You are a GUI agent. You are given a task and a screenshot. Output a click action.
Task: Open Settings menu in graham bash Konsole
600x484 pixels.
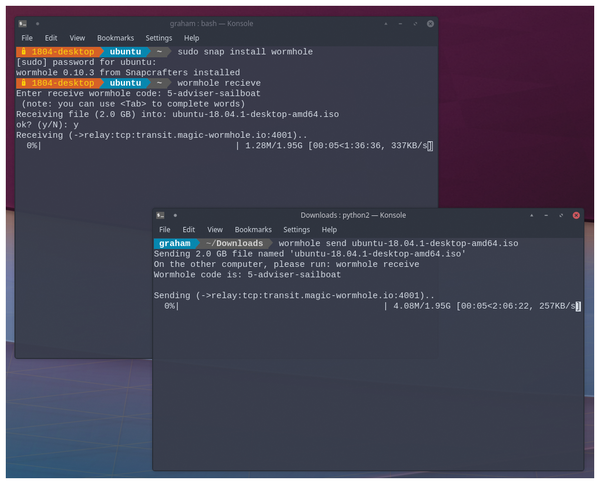[x=158, y=38]
